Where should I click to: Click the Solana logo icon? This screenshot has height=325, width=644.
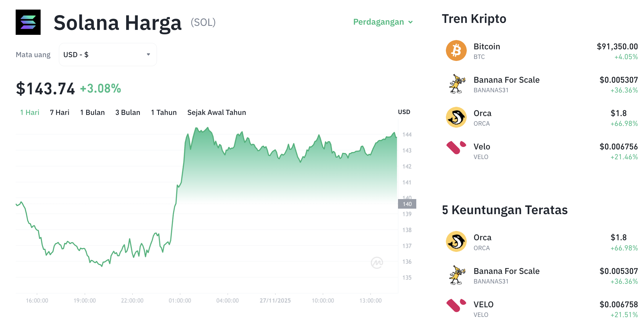28,22
